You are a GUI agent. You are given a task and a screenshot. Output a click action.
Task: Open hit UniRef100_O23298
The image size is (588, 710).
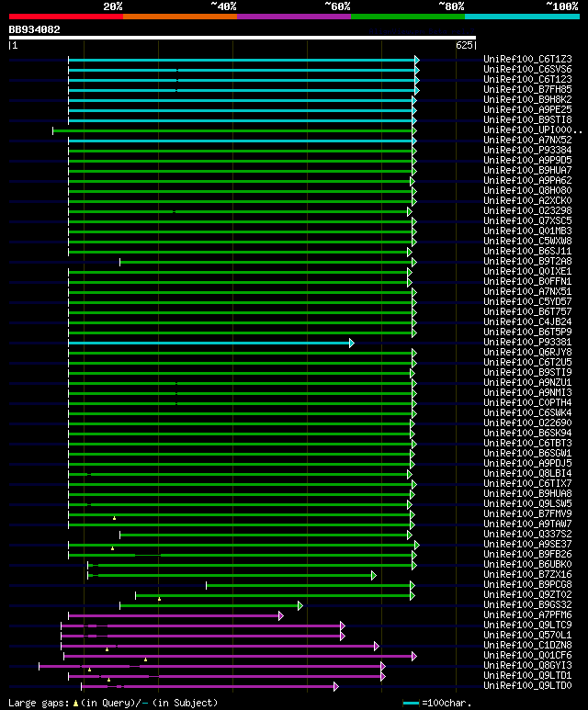point(527,210)
